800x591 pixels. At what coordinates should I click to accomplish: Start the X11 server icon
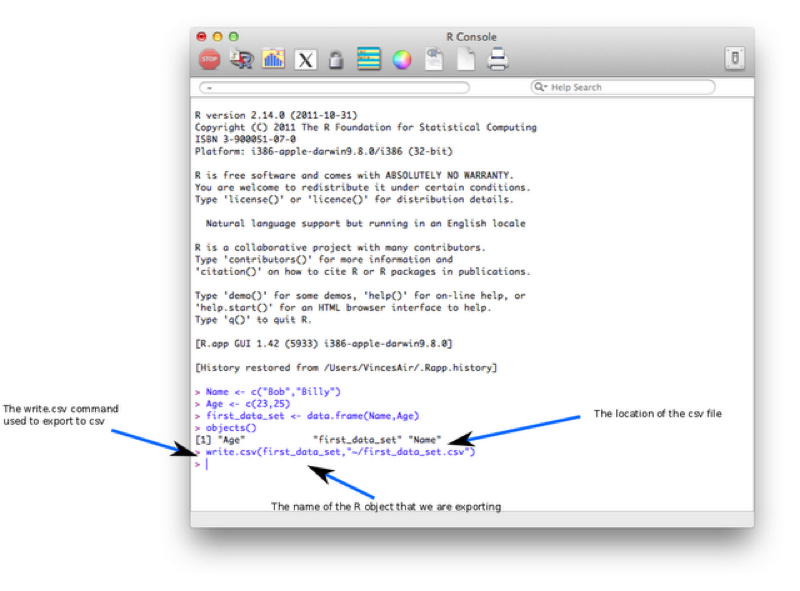pos(305,60)
